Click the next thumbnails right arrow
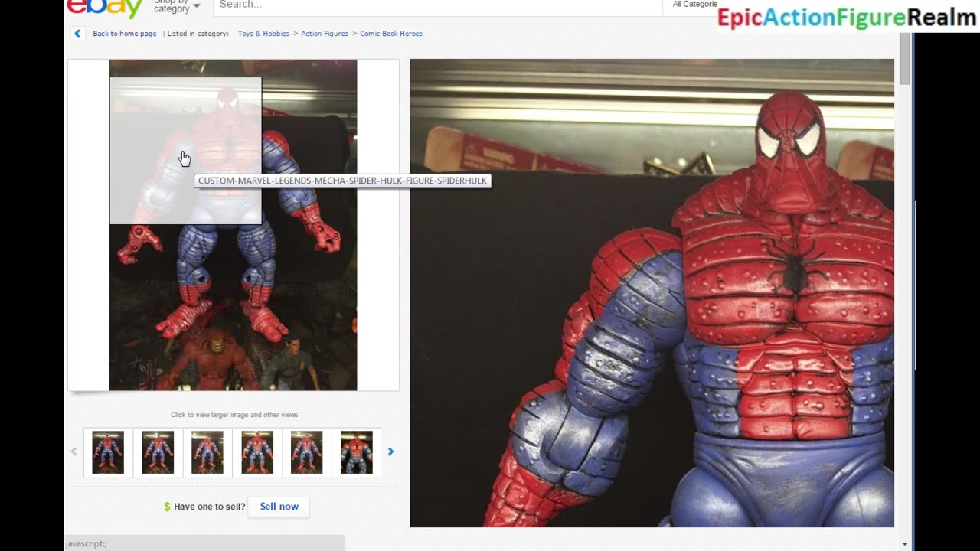This screenshot has width=980, height=551. click(x=390, y=452)
